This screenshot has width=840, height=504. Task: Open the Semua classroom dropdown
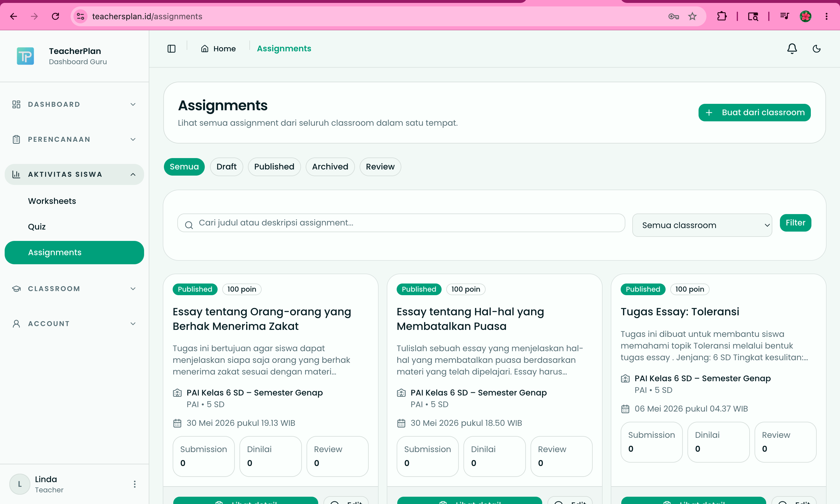point(702,225)
